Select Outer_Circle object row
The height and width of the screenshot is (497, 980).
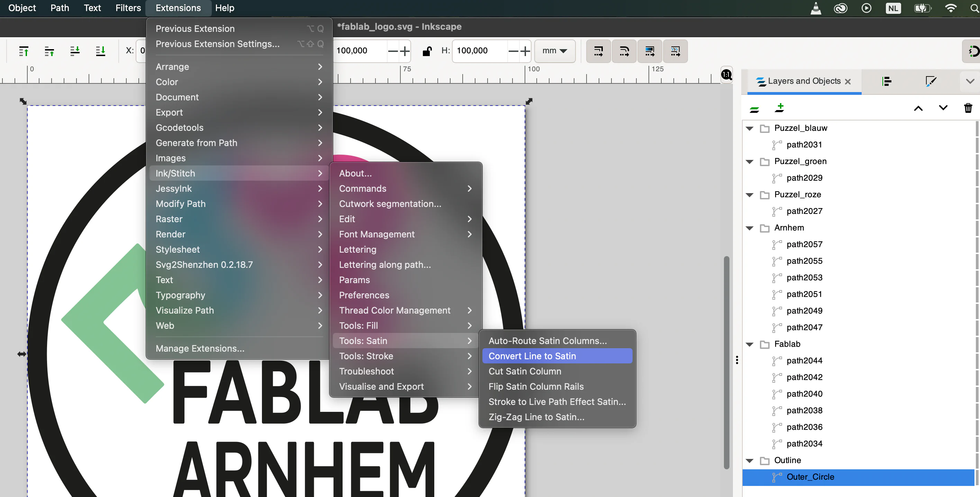coord(858,477)
